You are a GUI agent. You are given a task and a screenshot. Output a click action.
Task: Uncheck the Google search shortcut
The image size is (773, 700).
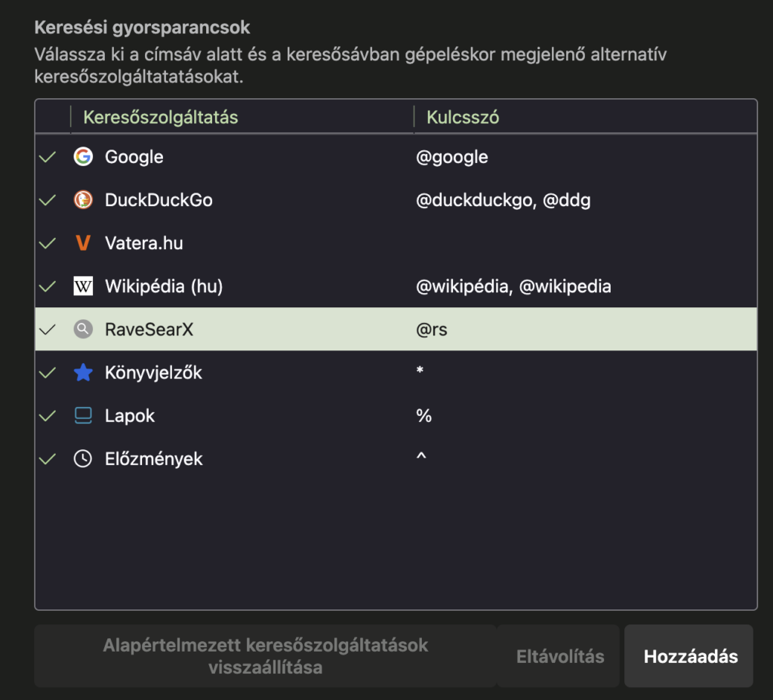coord(48,157)
